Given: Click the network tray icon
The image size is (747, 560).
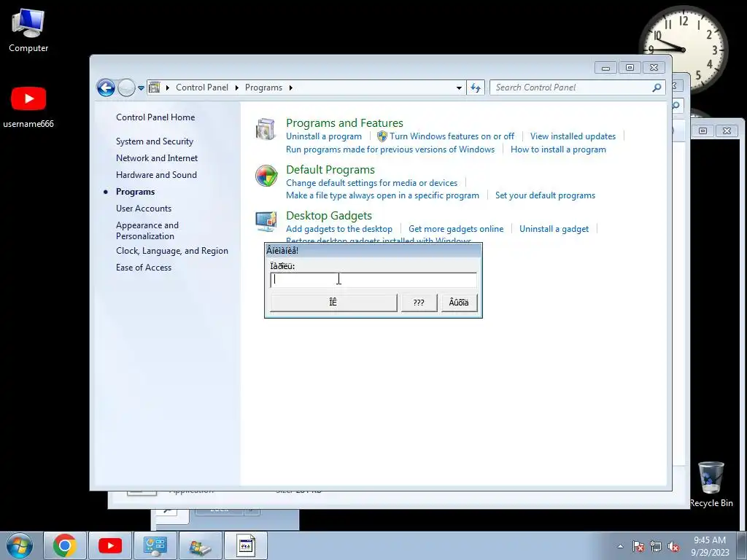Looking at the screenshot, I should tap(656, 546).
